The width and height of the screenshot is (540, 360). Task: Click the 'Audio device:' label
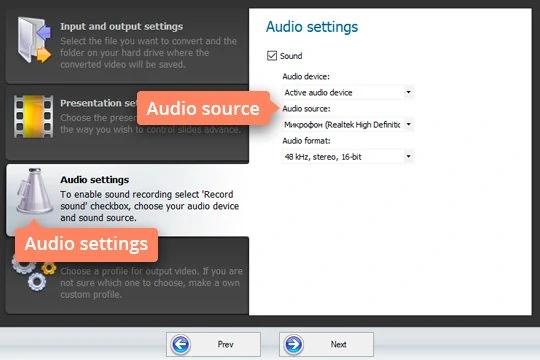click(306, 76)
